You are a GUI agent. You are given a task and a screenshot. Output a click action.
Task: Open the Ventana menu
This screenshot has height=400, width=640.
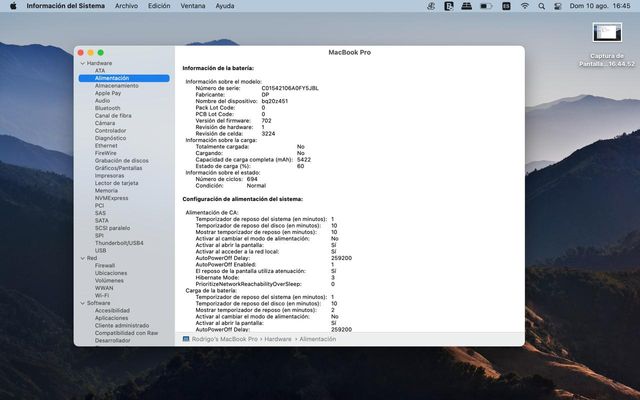click(x=193, y=6)
